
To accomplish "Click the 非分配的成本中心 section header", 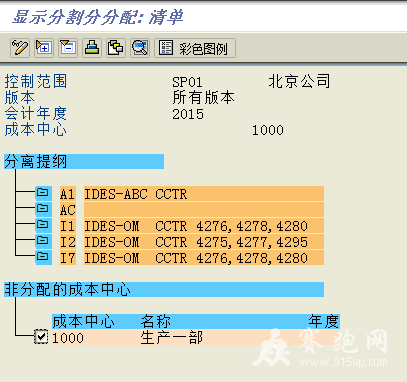I will tap(164, 289).
